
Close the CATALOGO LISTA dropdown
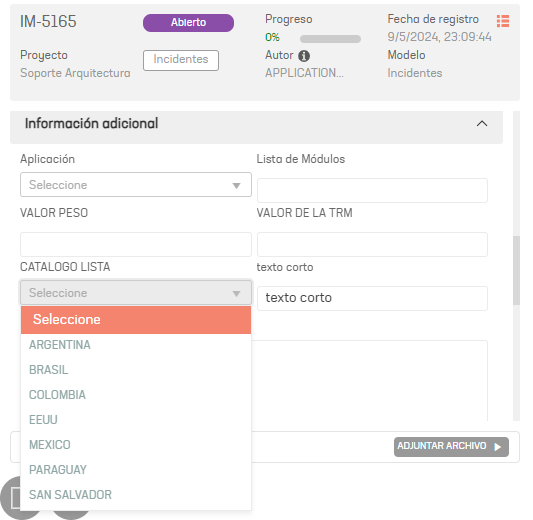[136, 293]
